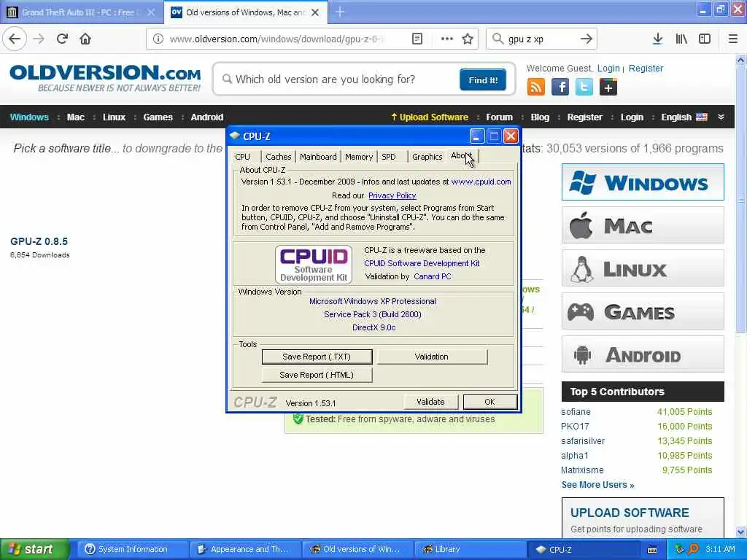
Task: Open the Forum nav link
Action: click(499, 117)
